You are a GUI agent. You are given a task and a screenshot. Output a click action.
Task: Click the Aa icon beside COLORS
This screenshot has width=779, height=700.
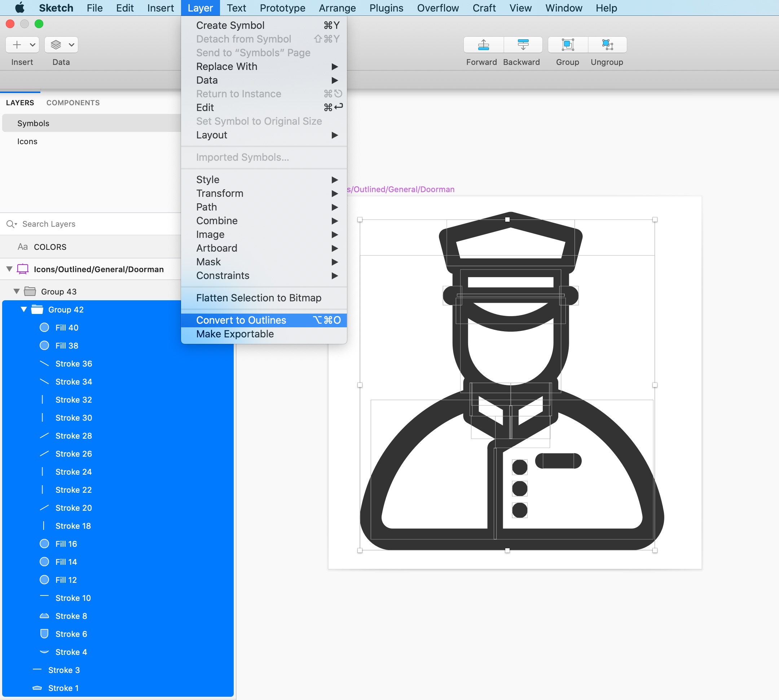23,247
